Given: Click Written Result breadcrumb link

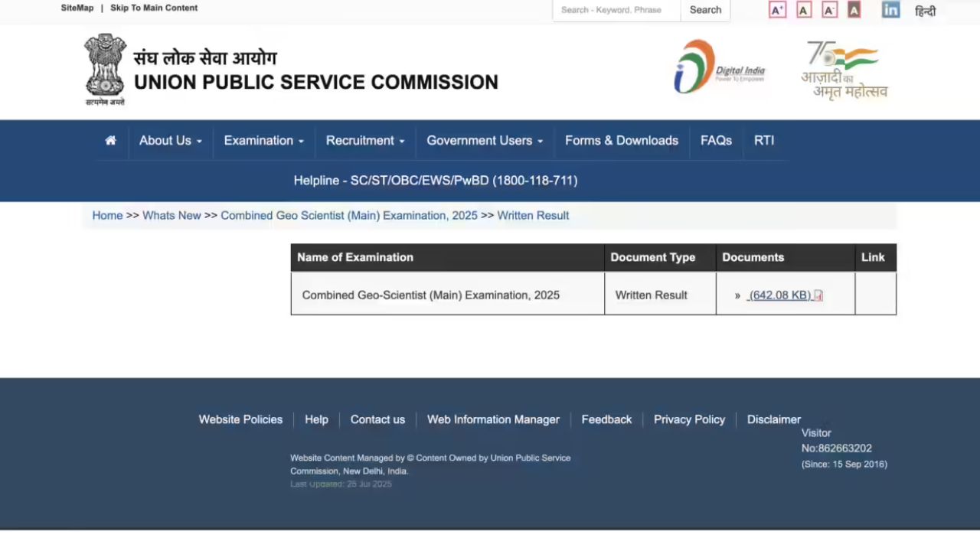Looking at the screenshot, I should (533, 216).
